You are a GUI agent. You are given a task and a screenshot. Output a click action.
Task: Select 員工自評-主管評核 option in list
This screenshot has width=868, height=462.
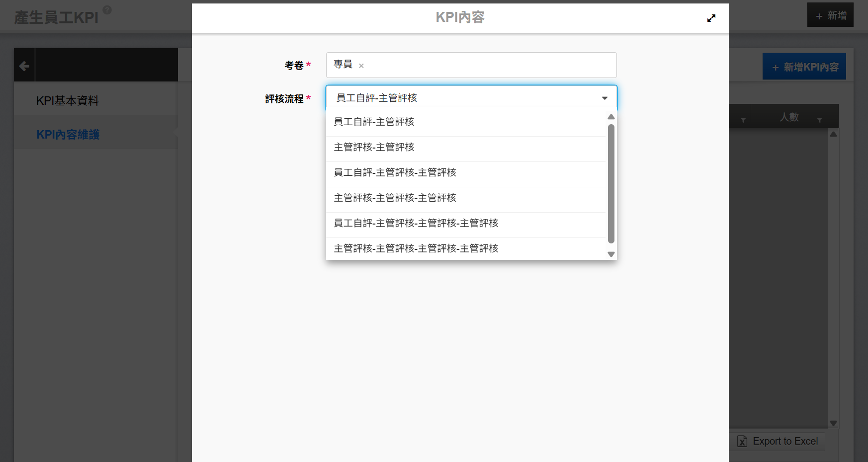coord(374,122)
